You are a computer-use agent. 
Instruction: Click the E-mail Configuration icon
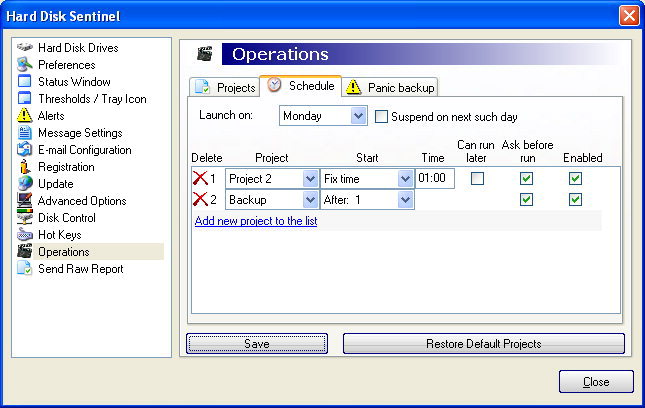pos(25,149)
